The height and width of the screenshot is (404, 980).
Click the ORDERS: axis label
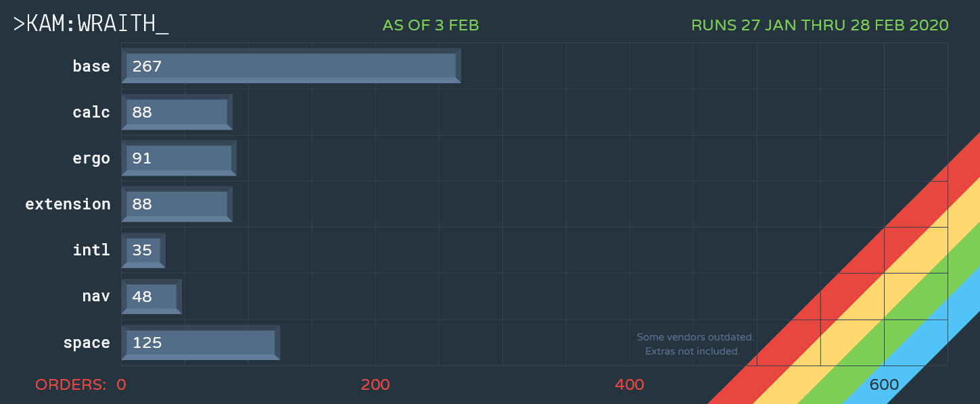(70, 385)
